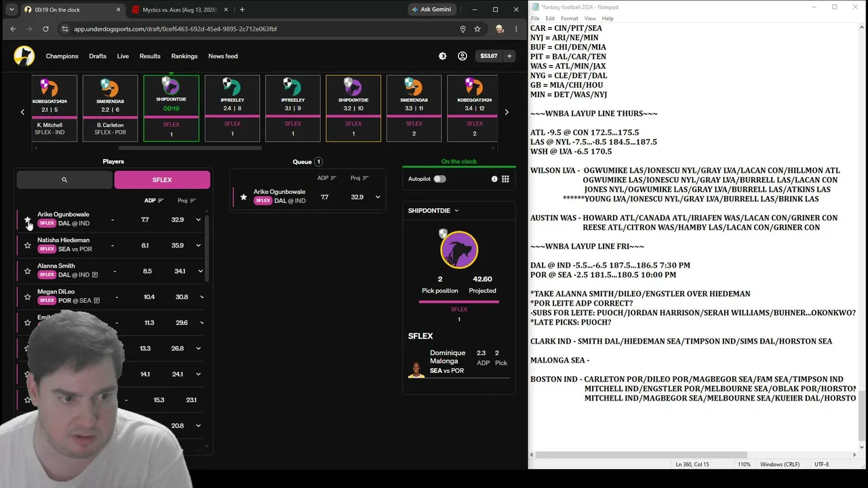
Task: Toggle the Autopilot switch
Action: click(439, 179)
